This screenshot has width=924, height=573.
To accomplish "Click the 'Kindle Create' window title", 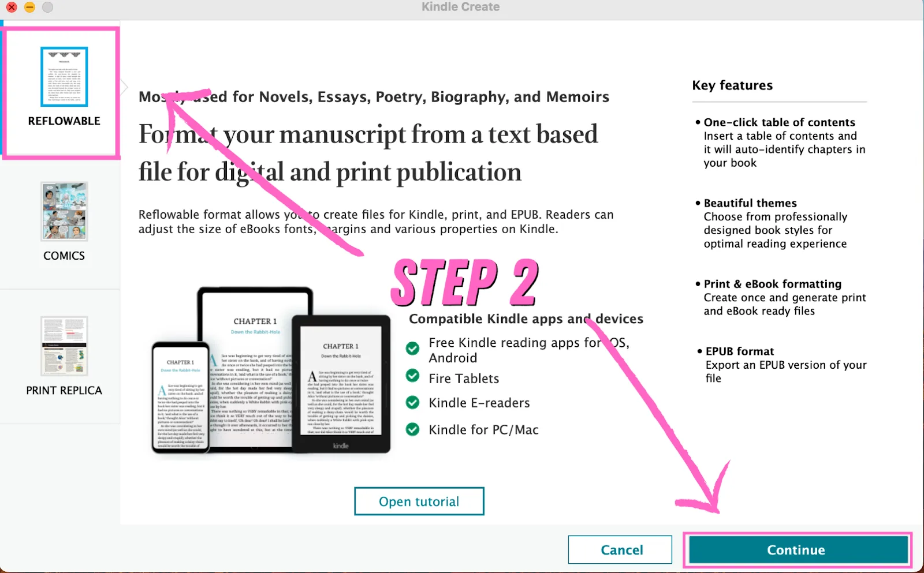I will pos(461,7).
